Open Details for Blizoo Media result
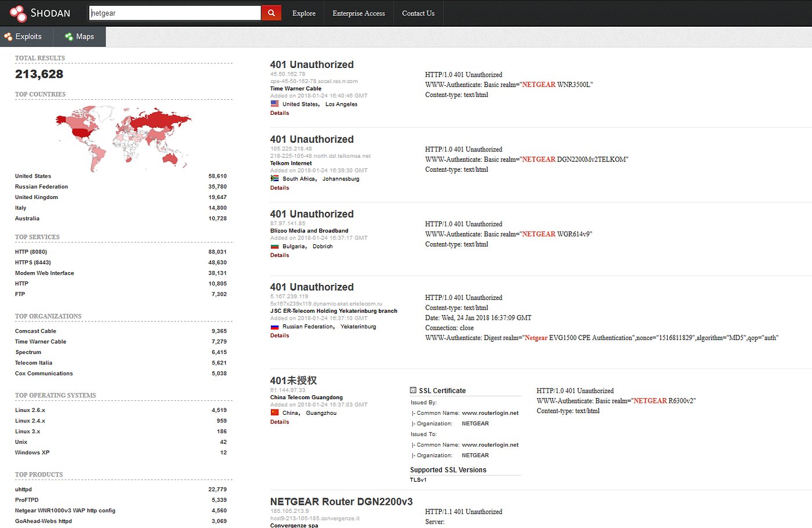This screenshot has height=528, width=812. coord(280,255)
